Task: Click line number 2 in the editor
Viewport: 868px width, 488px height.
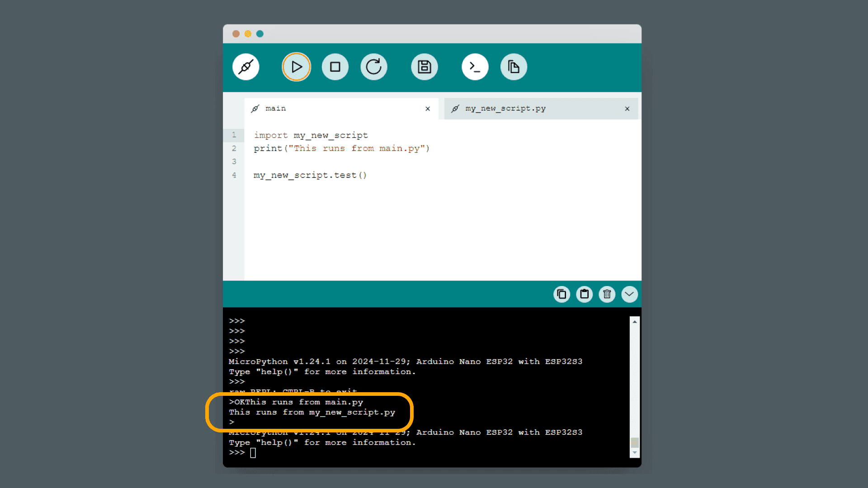Action: tap(234, 148)
